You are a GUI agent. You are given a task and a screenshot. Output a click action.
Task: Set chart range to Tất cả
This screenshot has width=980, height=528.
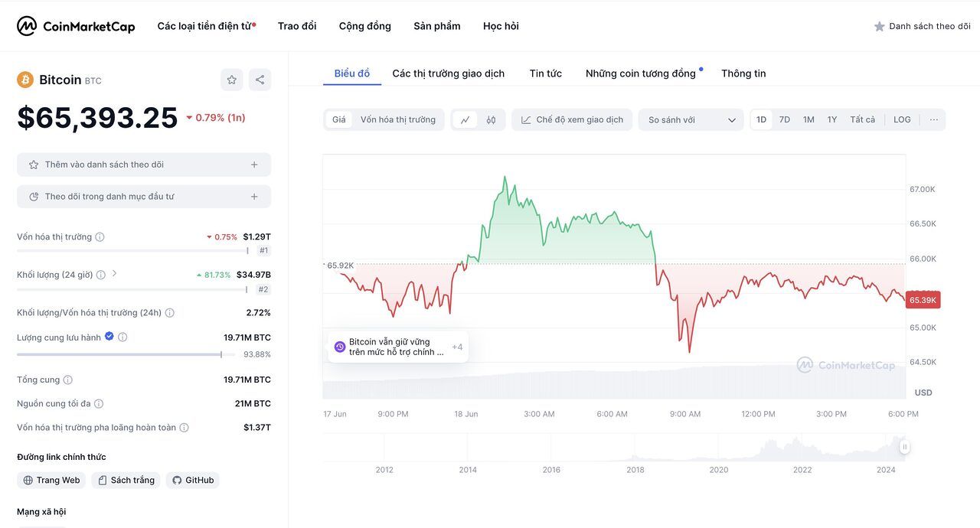(863, 120)
